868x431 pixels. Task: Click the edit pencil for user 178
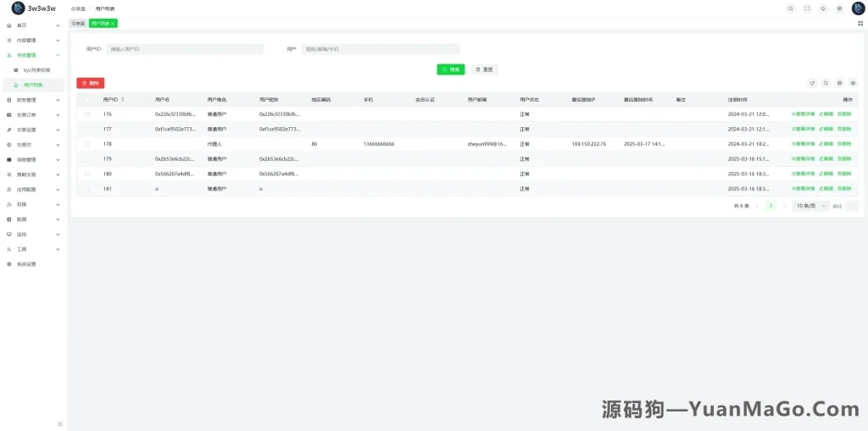coord(826,144)
